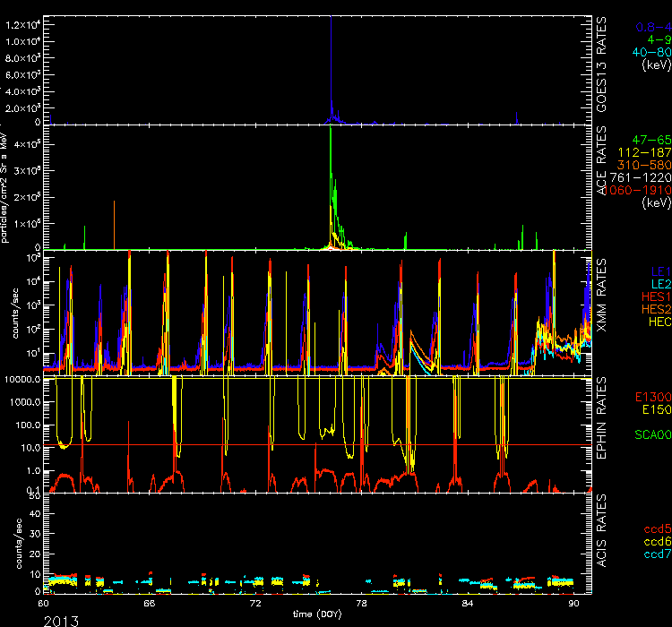Screen dimensions: 672x627
Task: Click the green SCA00 legend label
Action: pos(649,434)
